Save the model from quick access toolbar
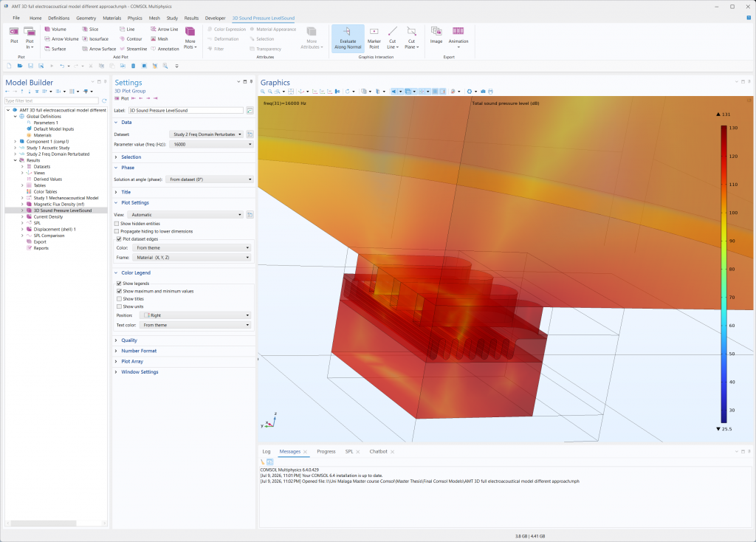 pos(30,66)
